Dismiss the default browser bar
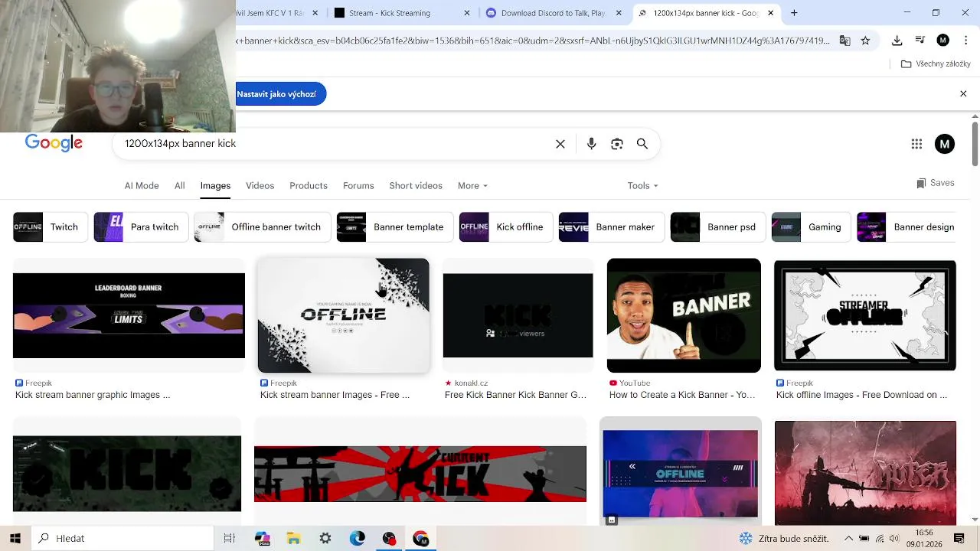980x551 pixels. pyautogui.click(x=963, y=93)
